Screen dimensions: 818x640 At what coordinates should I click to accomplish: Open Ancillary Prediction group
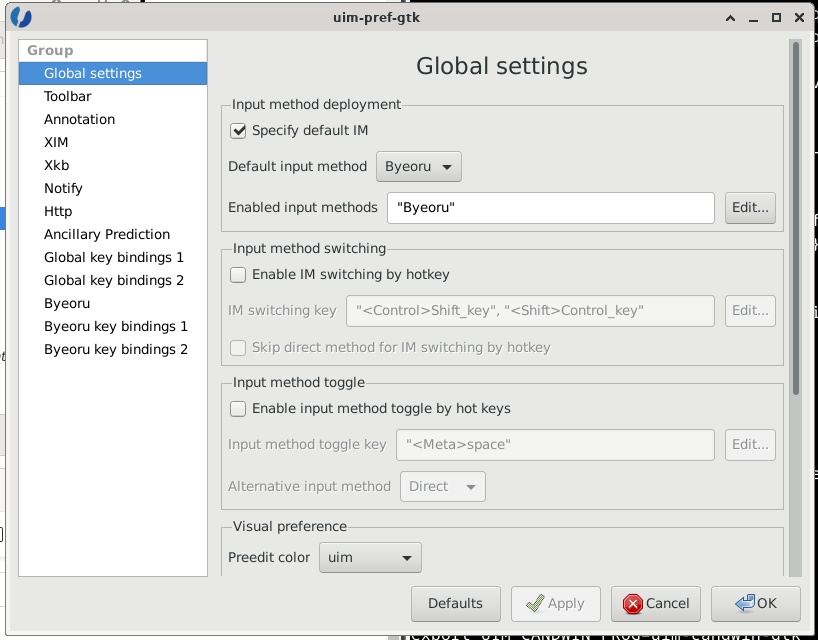click(113, 234)
